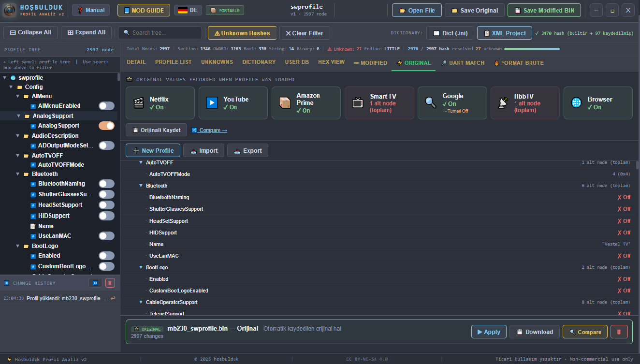Click the Netflix clapperboard icon
Screen dimensions: 640x364
pos(139,102)
